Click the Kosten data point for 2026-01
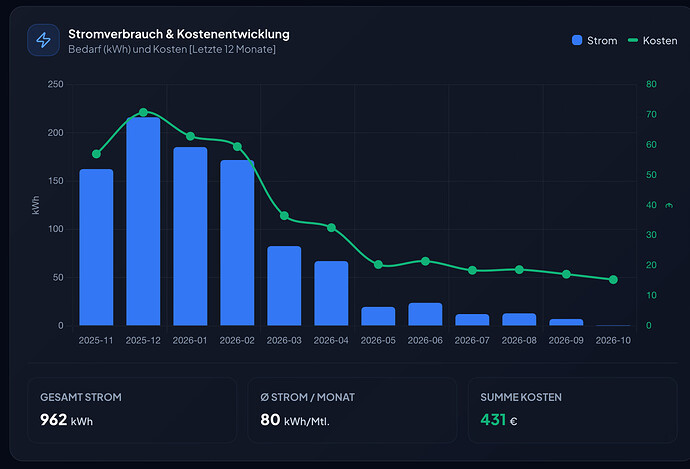Screen dimensions: 690x469 [x=190, y=136]
